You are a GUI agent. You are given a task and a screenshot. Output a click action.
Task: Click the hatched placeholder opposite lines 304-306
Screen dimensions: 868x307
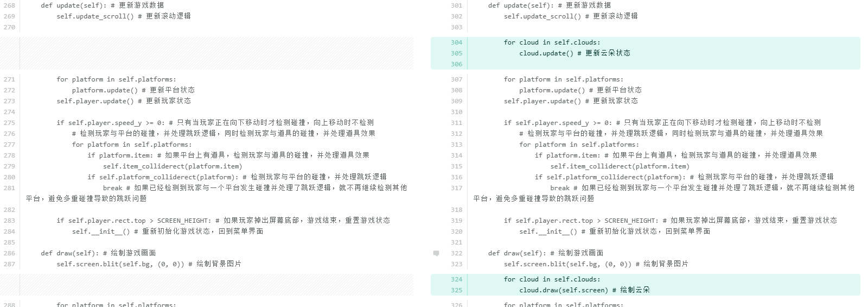pyautogui.click(x=216, y=53)
